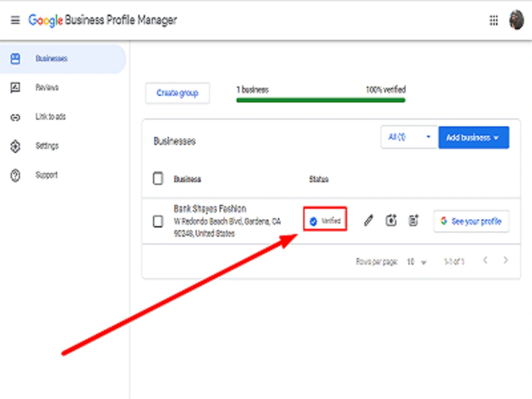
Task: Expand the Add business dropdown
Action: point(473,137)
